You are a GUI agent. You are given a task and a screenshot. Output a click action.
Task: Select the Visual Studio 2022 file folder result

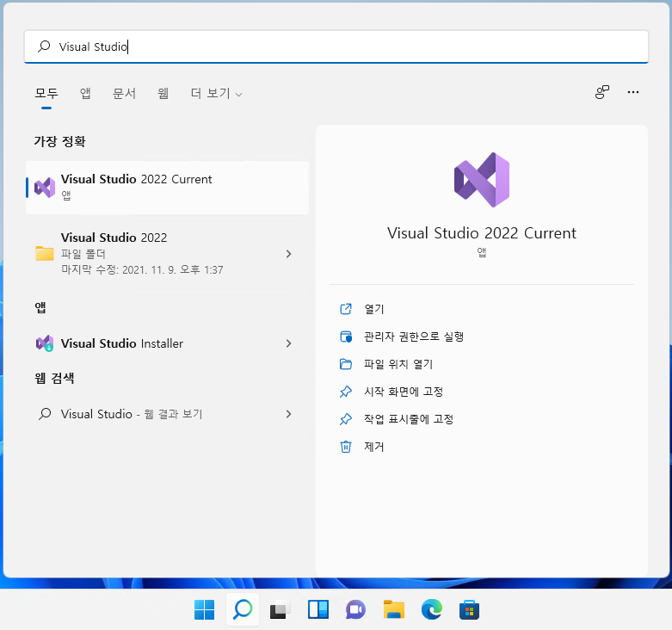tap(167, 253)
